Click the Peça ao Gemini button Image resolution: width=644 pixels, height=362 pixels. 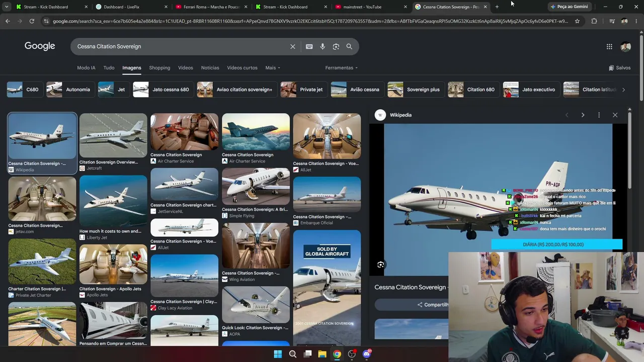[x=569, y=7]
